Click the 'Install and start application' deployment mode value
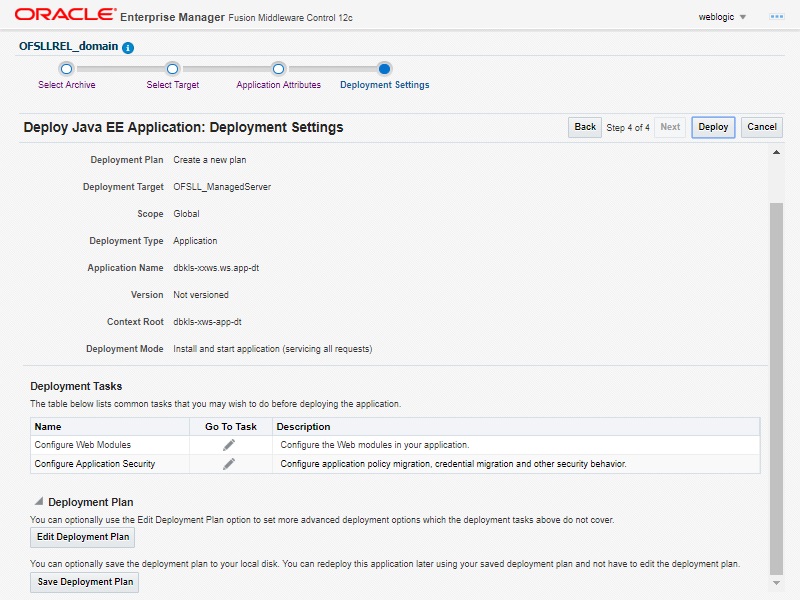 pos(272,349)
